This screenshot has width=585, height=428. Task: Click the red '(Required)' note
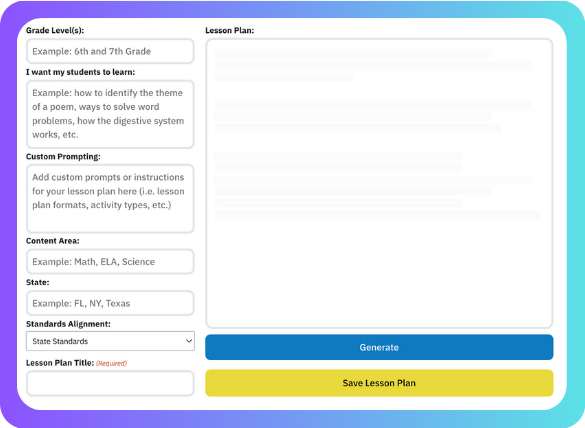click(112, 363)
